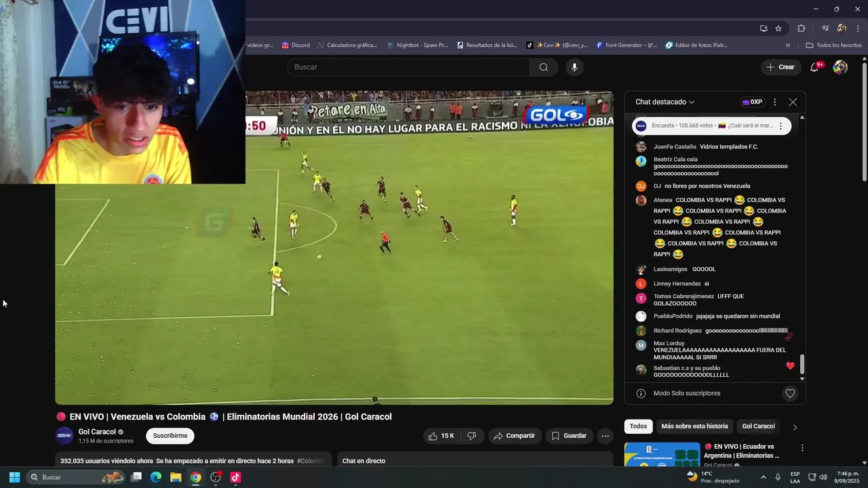
Task: Click the taskbar Buscar search box
Action: [x=76, y=477]
